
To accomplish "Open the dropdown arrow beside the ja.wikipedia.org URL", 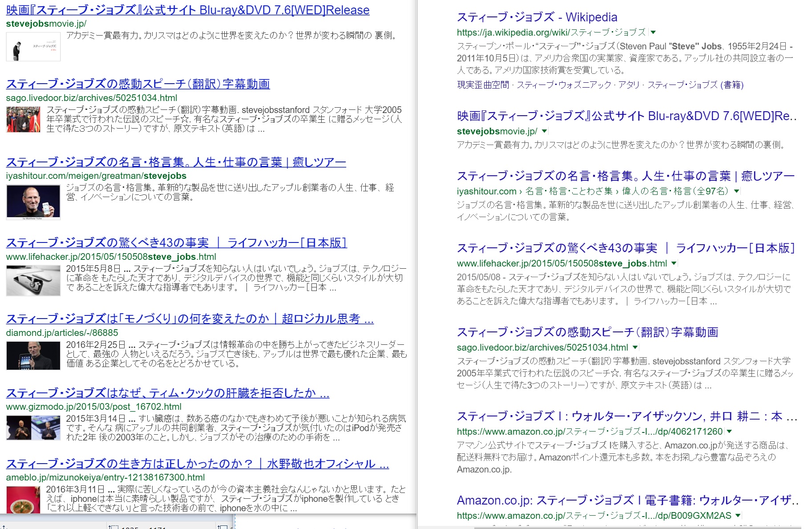I will (653, 32).
